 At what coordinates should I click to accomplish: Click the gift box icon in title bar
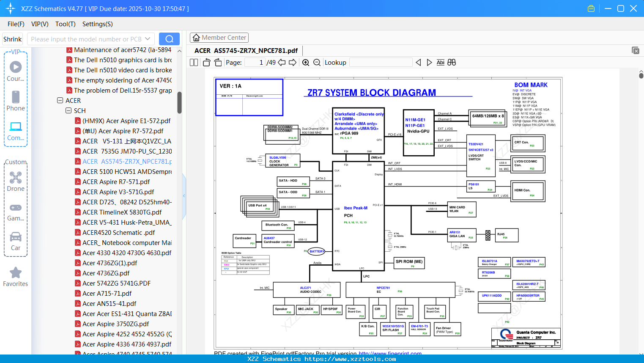[591, 8]
